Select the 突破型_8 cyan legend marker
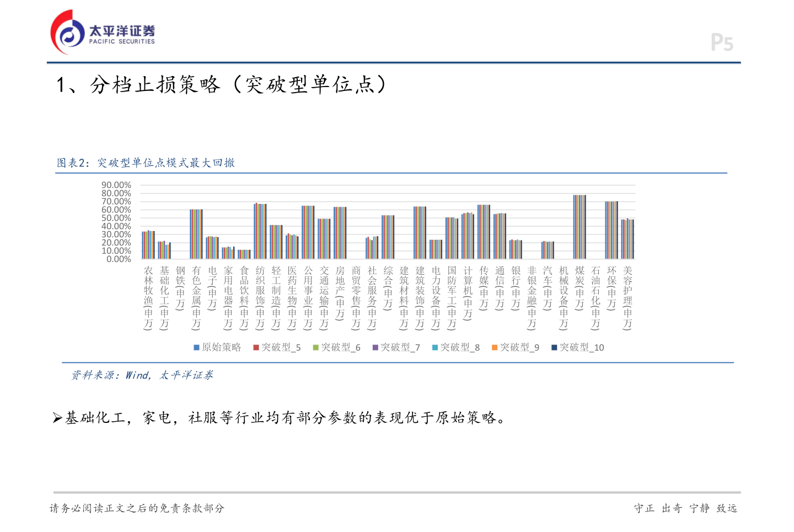794x532 pixels. coord(436,347)
